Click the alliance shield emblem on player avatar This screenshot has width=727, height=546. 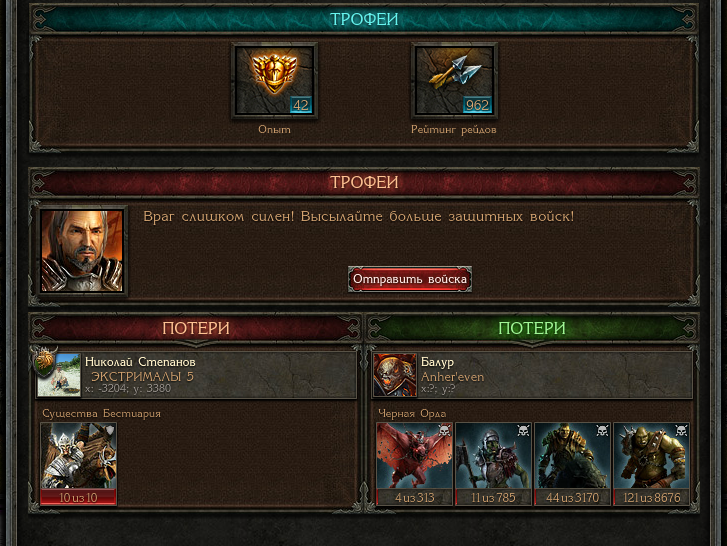coord(45,362)
